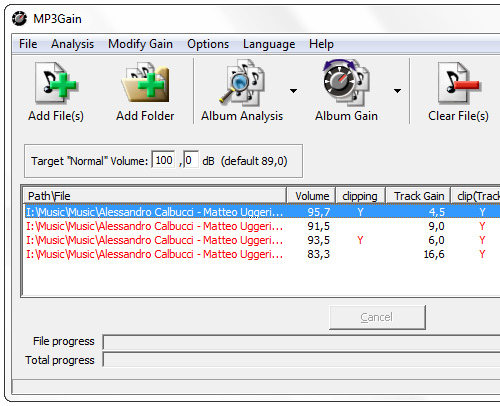The width and height of the screenshot is (500, 406).
Task: Sort list by Volume column header
Action: (x=311, y=196)
